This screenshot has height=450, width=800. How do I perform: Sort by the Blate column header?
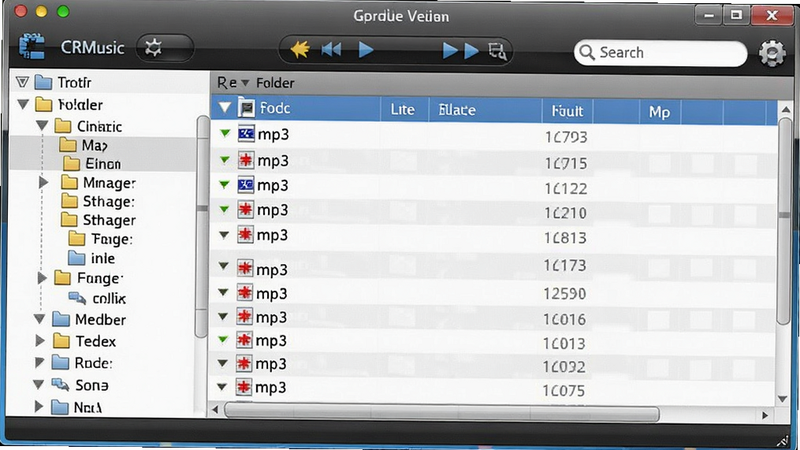tap(457, 110)
